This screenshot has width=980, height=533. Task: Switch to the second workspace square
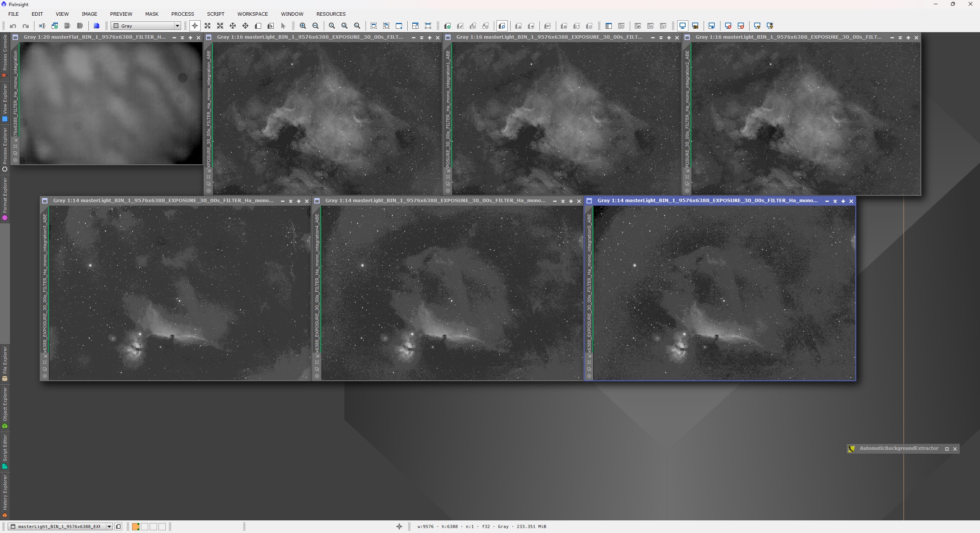(144, 526)
